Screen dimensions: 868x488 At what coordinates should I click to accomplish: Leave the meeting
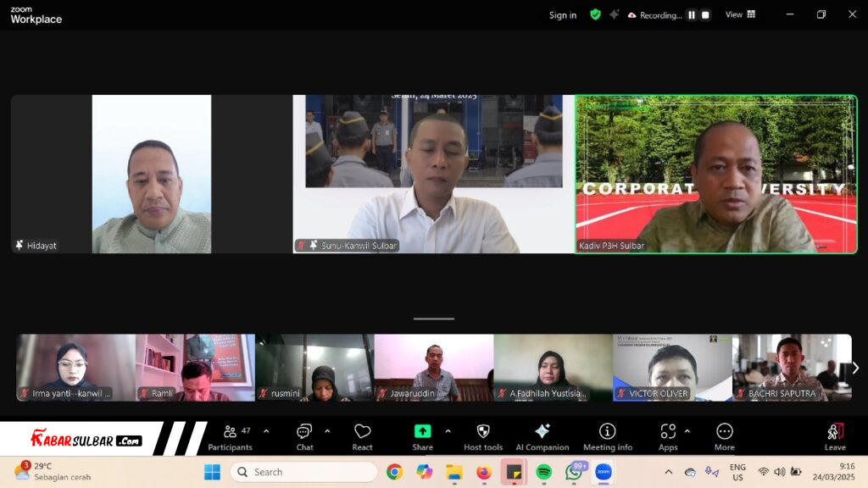pos(835,435)
